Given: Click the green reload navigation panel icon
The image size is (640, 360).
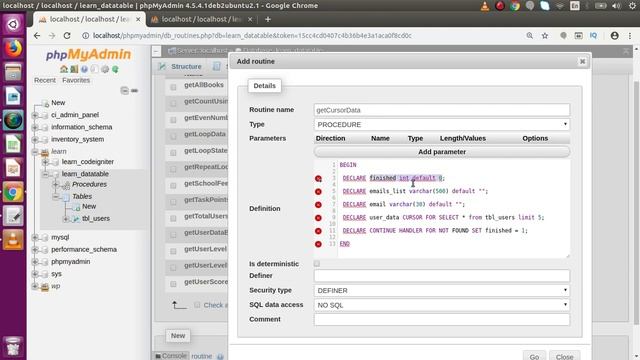Looking at the screenshot, I should tap(115, 69).
